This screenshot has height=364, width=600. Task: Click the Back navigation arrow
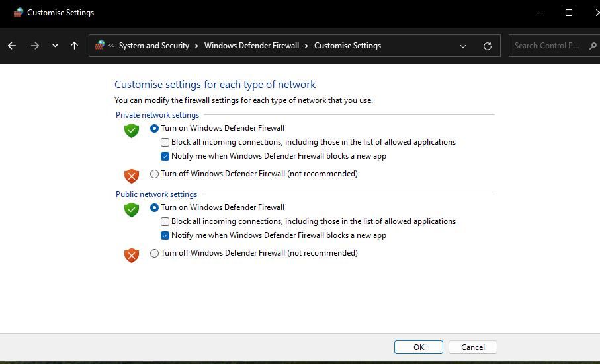(12, 46)
